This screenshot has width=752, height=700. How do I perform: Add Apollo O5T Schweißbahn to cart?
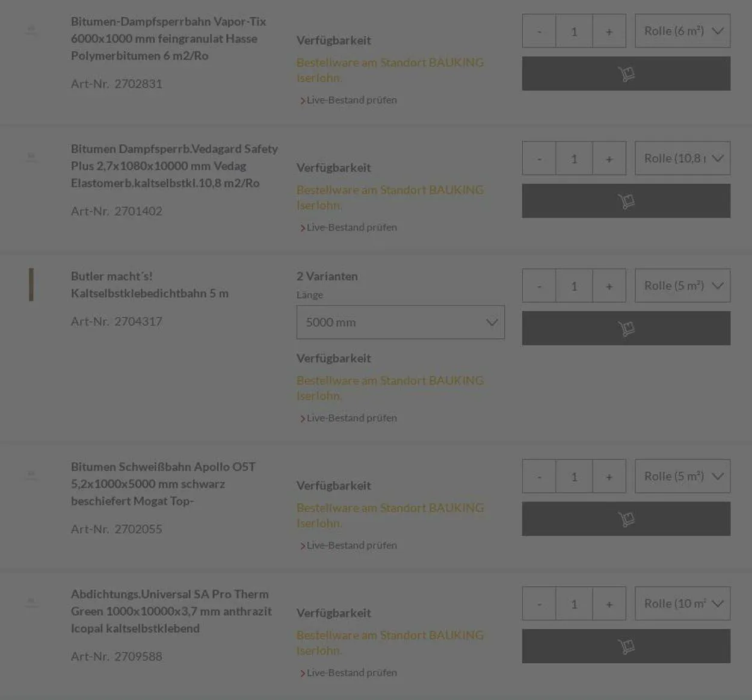tap(626, 519)
